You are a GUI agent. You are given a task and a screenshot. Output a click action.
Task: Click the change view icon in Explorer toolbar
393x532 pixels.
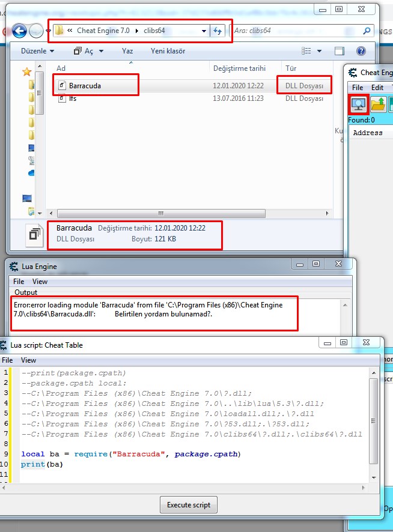coord(306,51)
